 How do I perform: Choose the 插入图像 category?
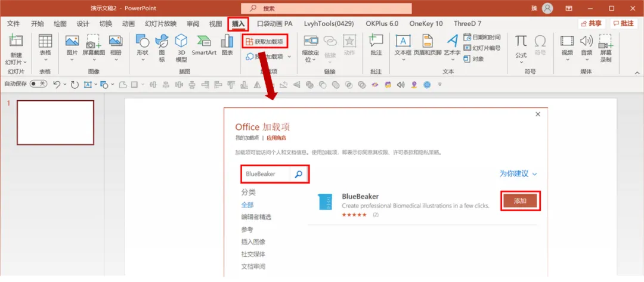pos(253,242)
